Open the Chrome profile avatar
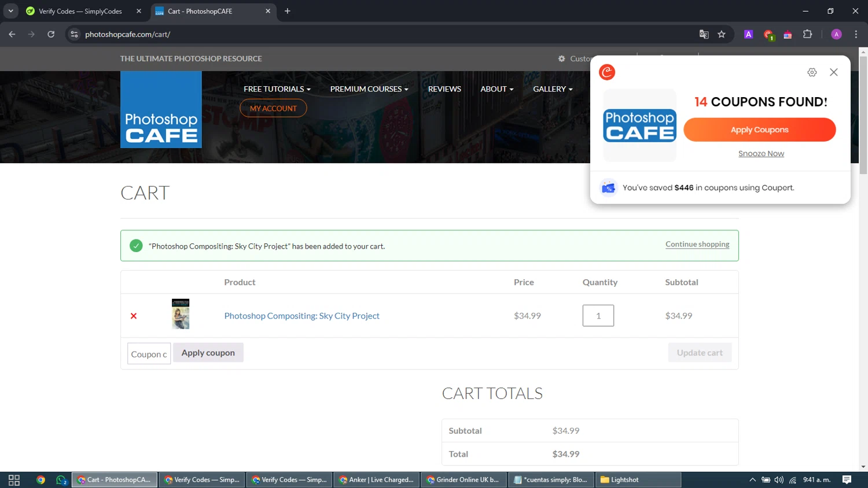Viewport: 868px width, 488px height. tap(836, 34)
